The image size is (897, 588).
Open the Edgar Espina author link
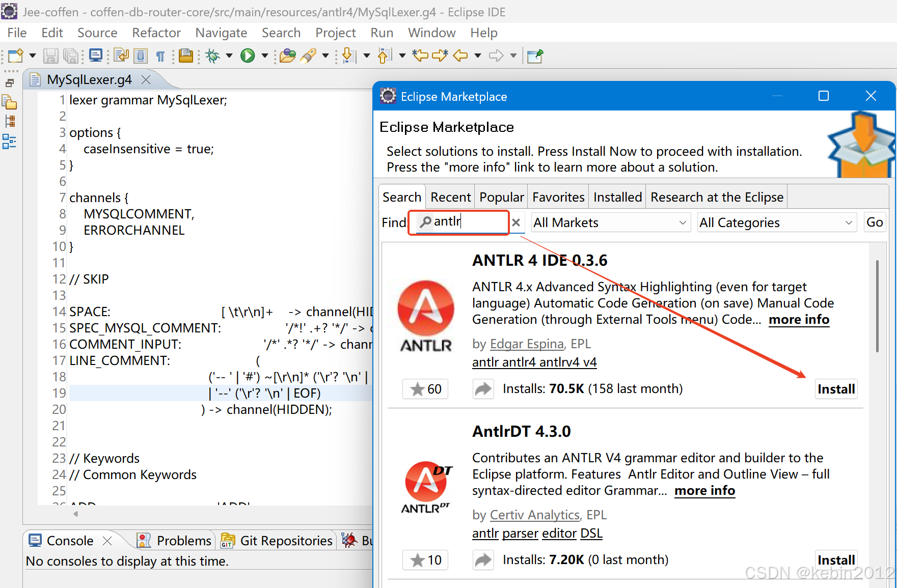[527, 344]
